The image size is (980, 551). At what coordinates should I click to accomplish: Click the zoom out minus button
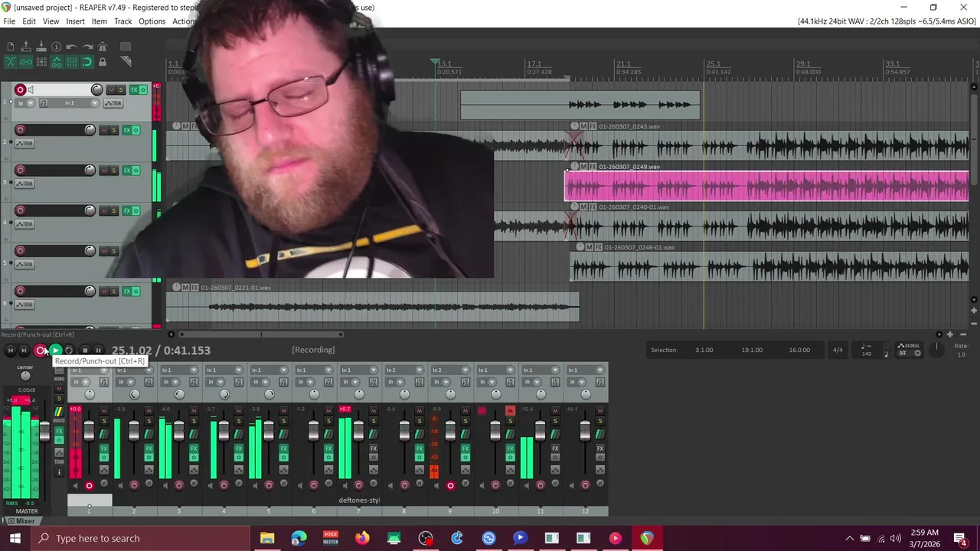click(963, 334)
